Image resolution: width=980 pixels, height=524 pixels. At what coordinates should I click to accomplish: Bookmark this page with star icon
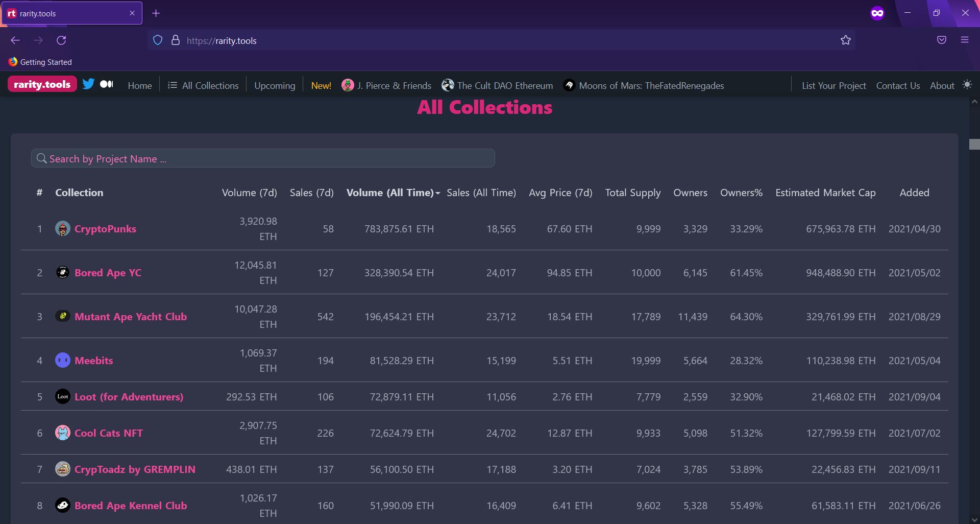[x=846, y=40]
